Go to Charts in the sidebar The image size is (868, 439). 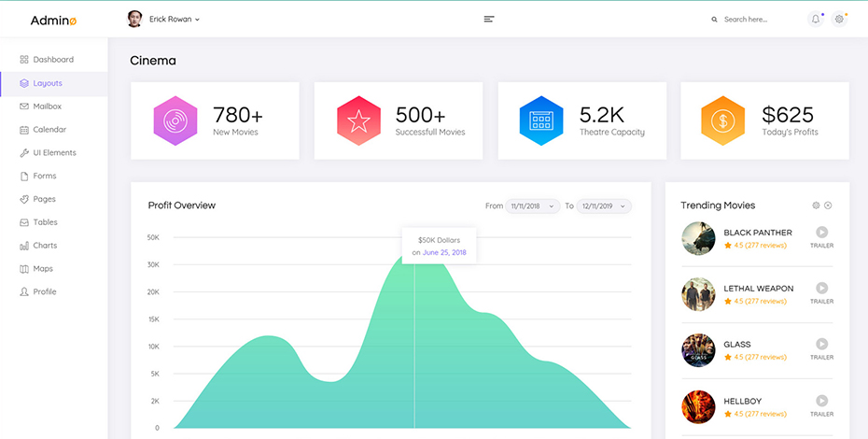(x=45, y=246)
